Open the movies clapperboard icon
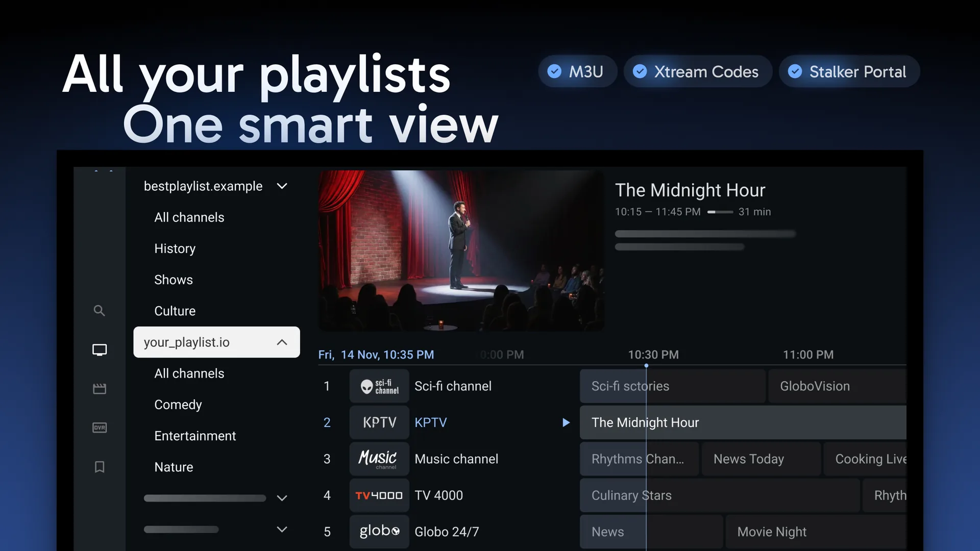Image resolution: width=980 pixels, height=551 pixels. point(100,389)
